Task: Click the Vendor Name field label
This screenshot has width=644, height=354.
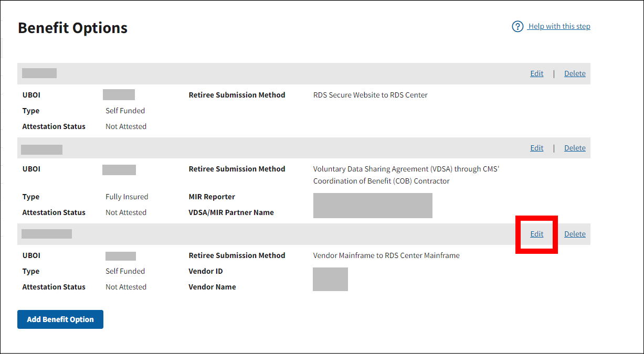Action: (212, 287)
